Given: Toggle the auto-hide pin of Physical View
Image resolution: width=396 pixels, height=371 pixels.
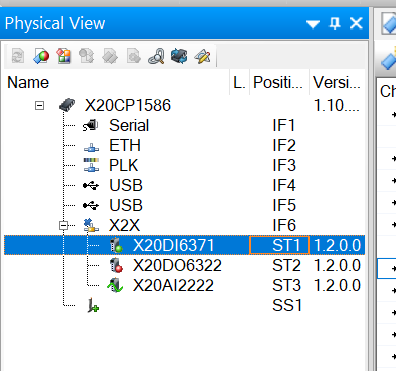Looking at the screenshot, I should pyautogui.click(x=335, y=23).
